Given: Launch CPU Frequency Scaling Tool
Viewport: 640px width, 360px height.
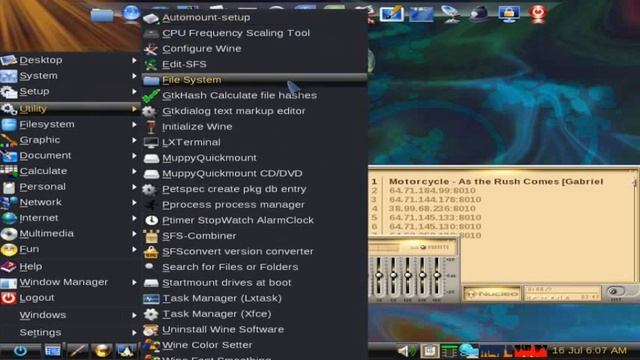Looking at the screenshot, I should click(254, 33).
